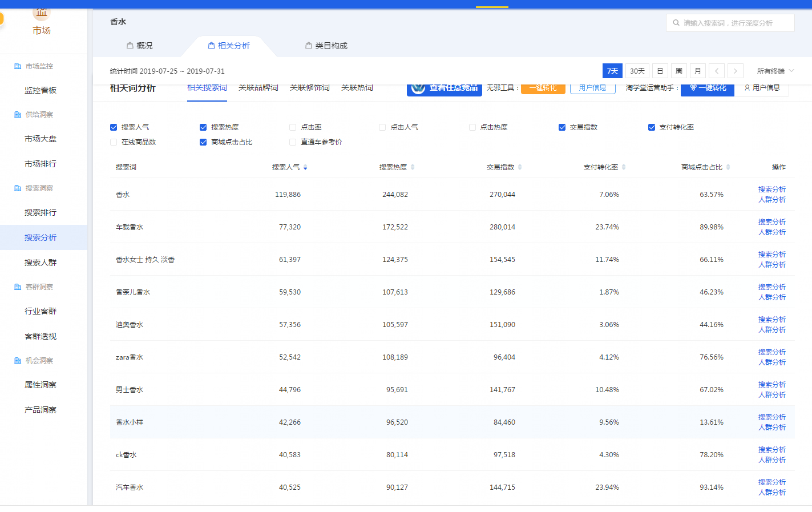Screen dimensions: 812x512
Task: Click the search keyword input field
Action: [730, 23]
